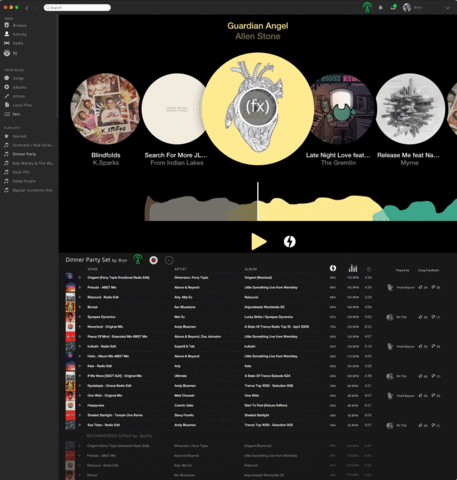Click the broadcast icon next to Dinner Party Set
Image resolution: width=457 pixels, height=480 pixels.
coord(138,259)
